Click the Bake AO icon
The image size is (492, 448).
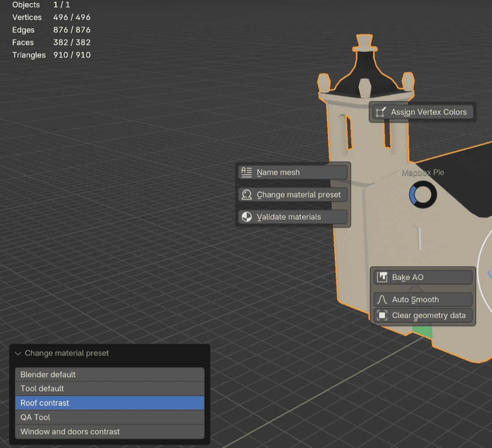[382, 277]
